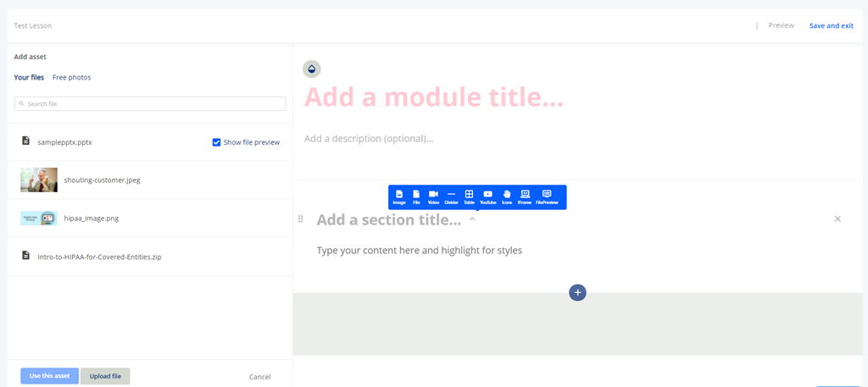868x387 pixels.
Task: Focus the Search file input field
Action: 150,104
